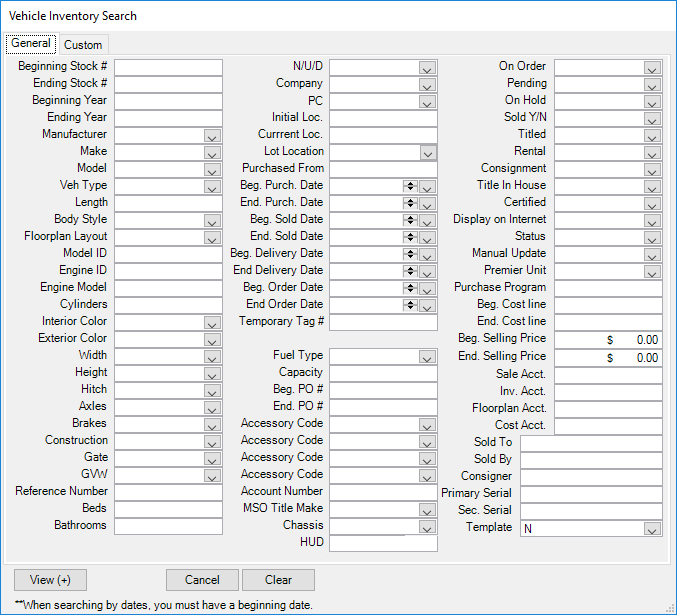
Task: Open the Rental dropdown
Action: pyautogui.click(x=652, y=153)
